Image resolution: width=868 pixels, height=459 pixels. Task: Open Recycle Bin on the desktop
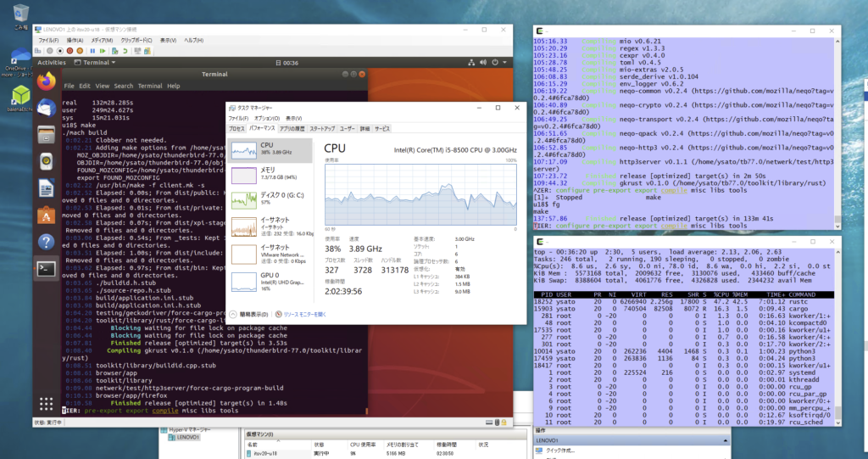(20, 14)
